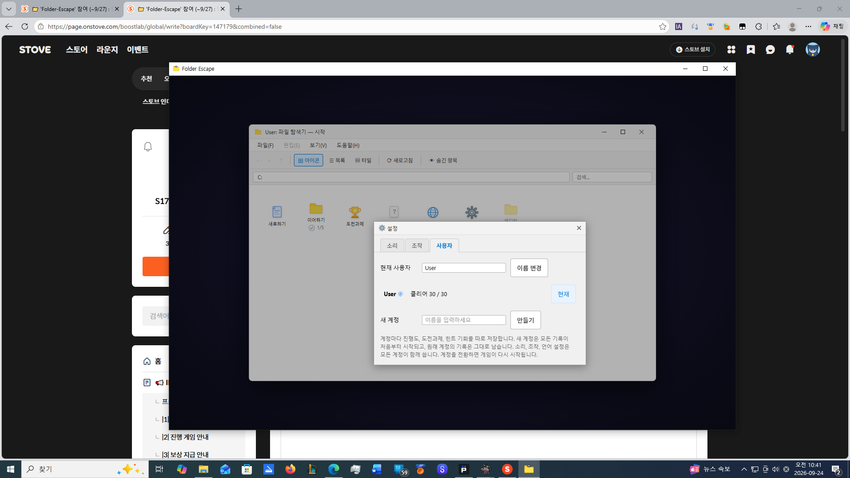Open a new browser tab
The height and width of the screenshot is (478, 850).
tap(239, 9)
